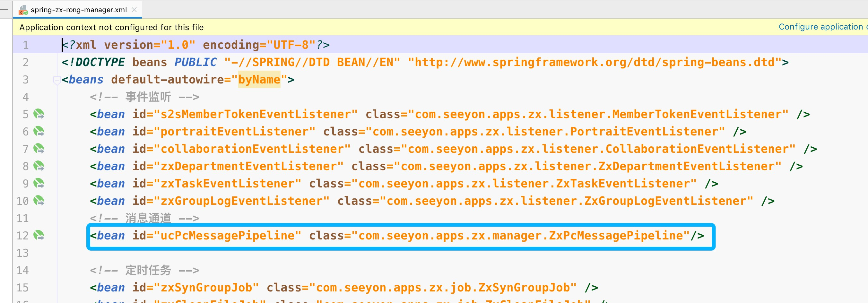Click line number 1 in the gutter
Image resolution: width=868 pixels, height=303 pixels.
(x=26, y=45)
